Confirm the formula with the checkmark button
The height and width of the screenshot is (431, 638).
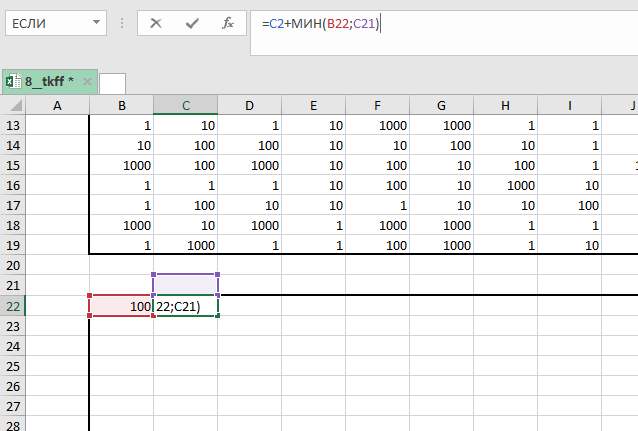[x=191, y=22]
